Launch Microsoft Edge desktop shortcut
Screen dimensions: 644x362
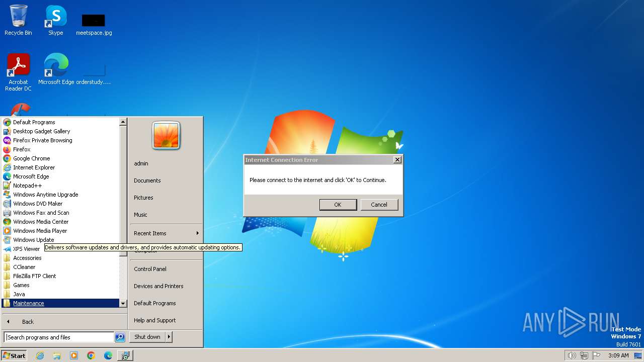(x=56, y=69)
